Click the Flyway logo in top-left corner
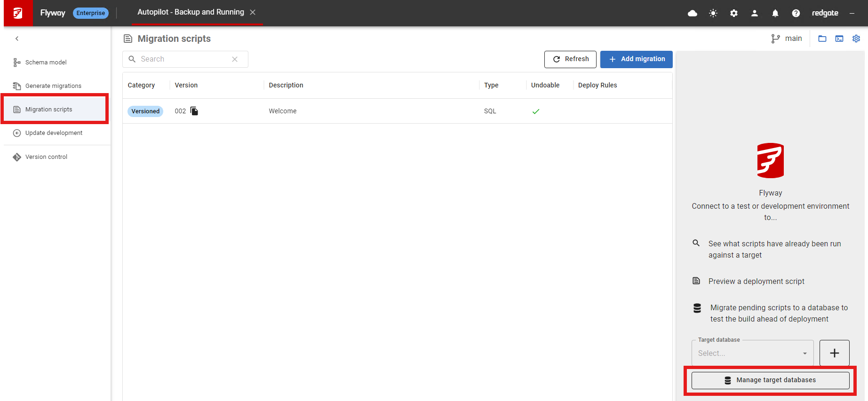Image resolution: width=868 pixels, height=401 pixels. [18, 13]
